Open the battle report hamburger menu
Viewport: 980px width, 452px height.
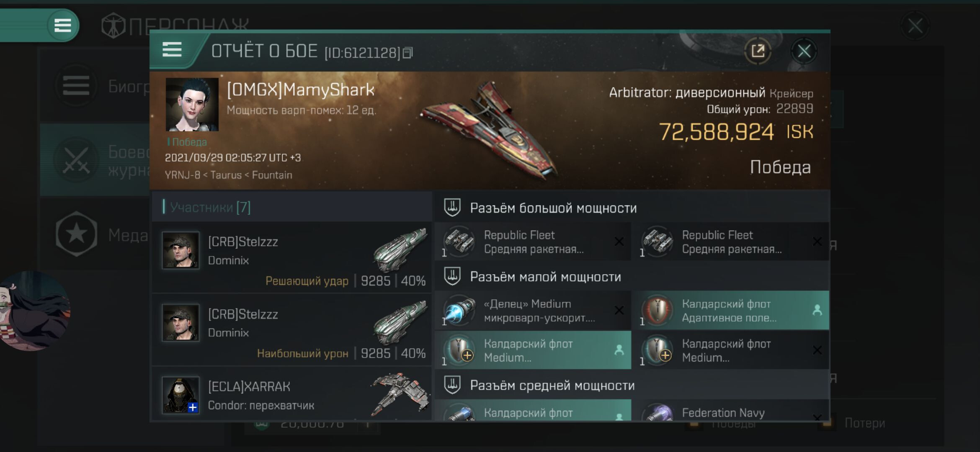[x=172, y=50]
